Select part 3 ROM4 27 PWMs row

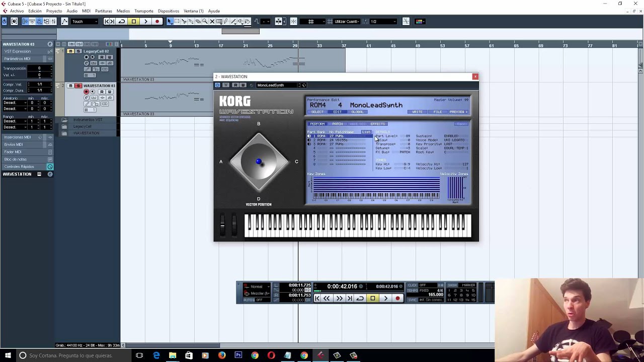[x=340, y=144]
